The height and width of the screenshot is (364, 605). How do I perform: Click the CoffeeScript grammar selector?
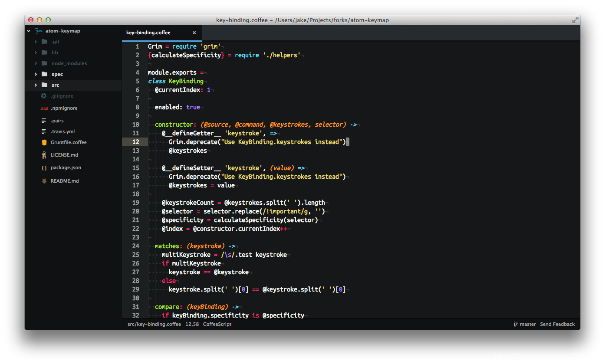coord(217,324)
